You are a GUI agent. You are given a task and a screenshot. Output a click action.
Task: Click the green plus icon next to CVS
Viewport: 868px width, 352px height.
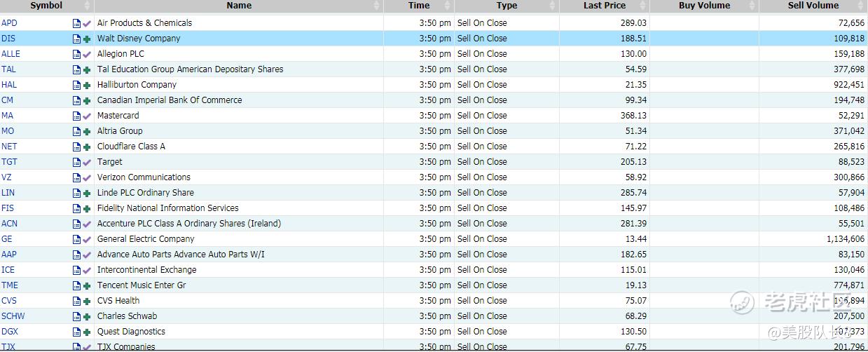coord(87,302)
